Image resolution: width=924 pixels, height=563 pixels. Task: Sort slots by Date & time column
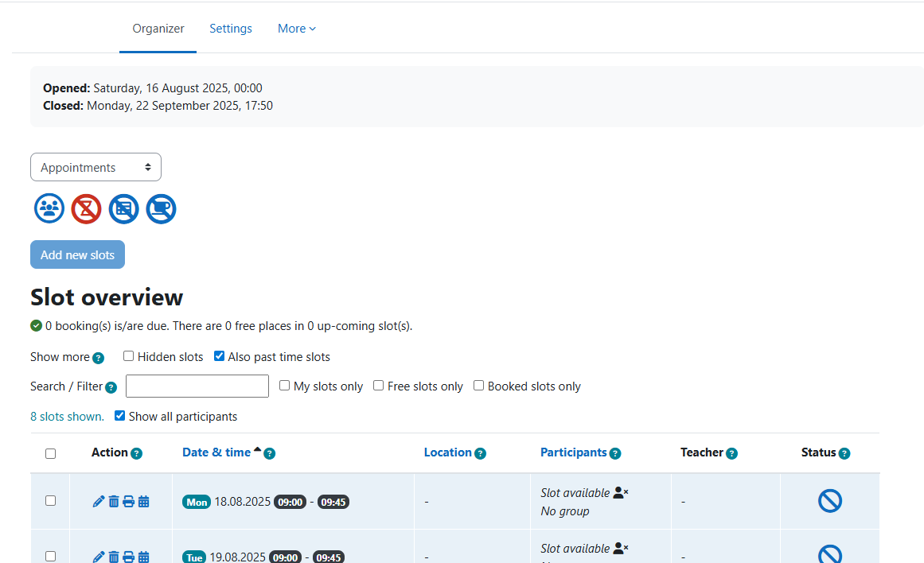(216, 452)
